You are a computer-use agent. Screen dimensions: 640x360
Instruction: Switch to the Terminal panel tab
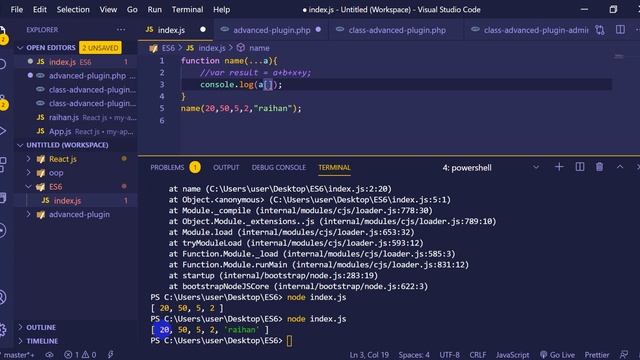(x=334, y=168)
